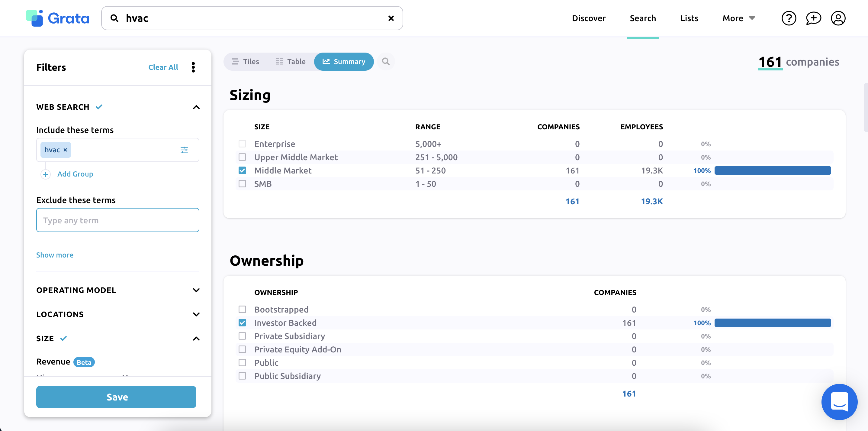Open the help question mark icon

click(x=789, y=18)
